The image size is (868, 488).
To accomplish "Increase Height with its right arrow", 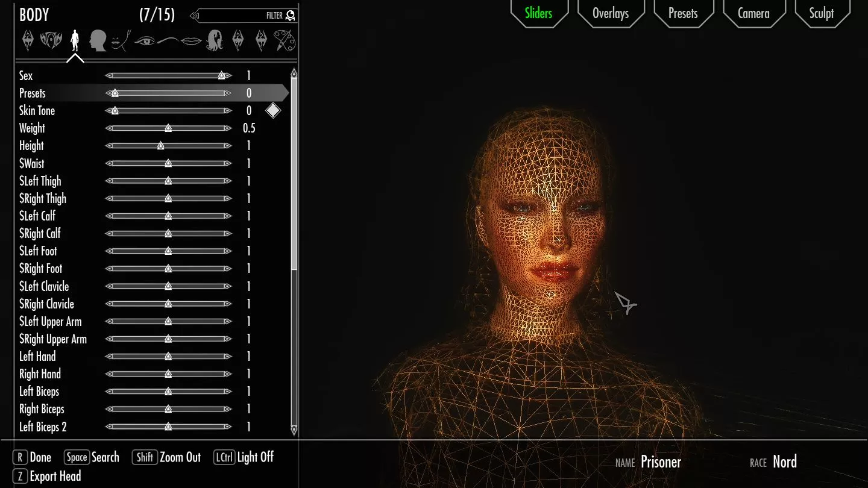I will pos(228,146).
